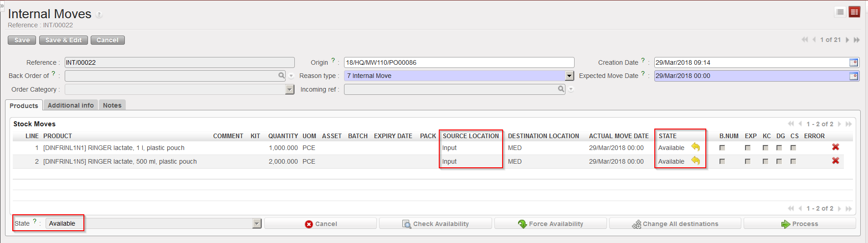Delete stock move line 1

[835, 147]
